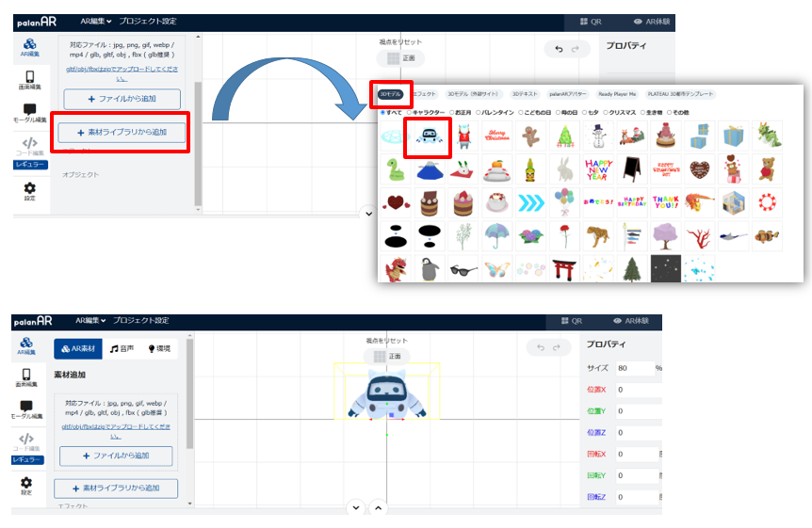Open 画面編集 phone icon in bottom editor
The height and width of the screenshot is (528, 812).
[26, 378]
